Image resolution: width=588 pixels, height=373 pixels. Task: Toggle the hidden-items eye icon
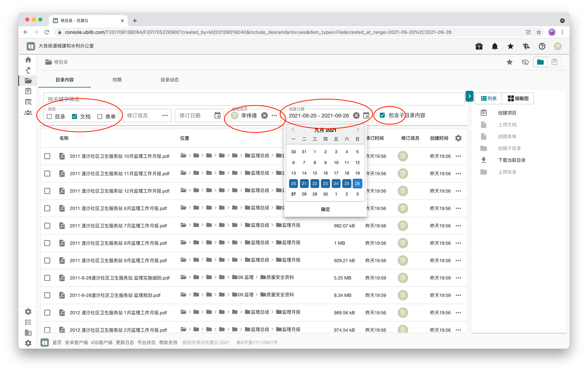[x=525, y=62]
